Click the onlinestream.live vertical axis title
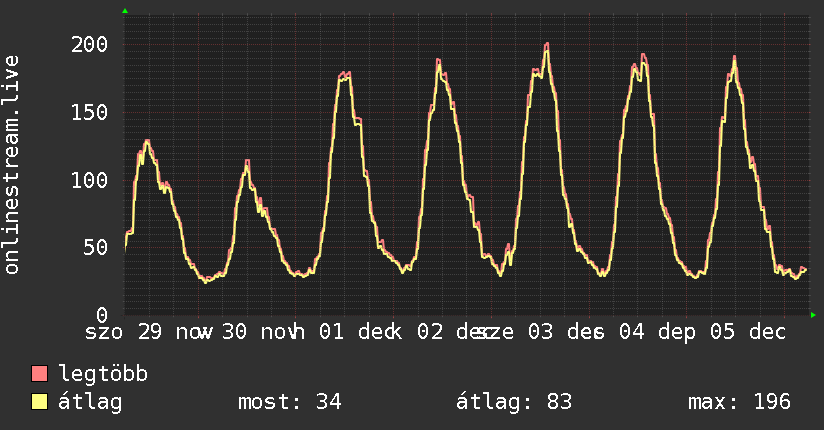 (12, 165)
